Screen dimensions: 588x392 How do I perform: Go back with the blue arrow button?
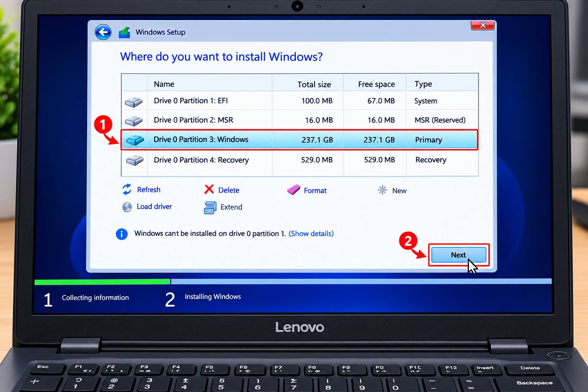(103, 32)
